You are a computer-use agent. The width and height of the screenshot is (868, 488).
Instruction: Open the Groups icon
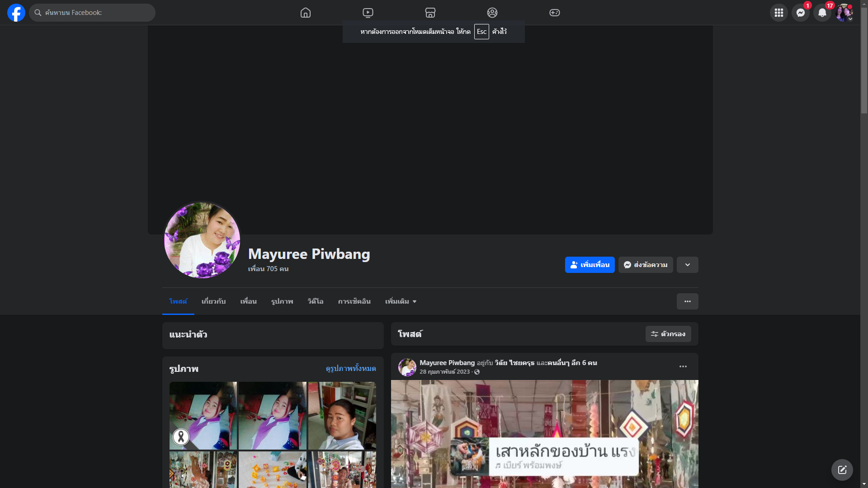click(x=492, y=13)
